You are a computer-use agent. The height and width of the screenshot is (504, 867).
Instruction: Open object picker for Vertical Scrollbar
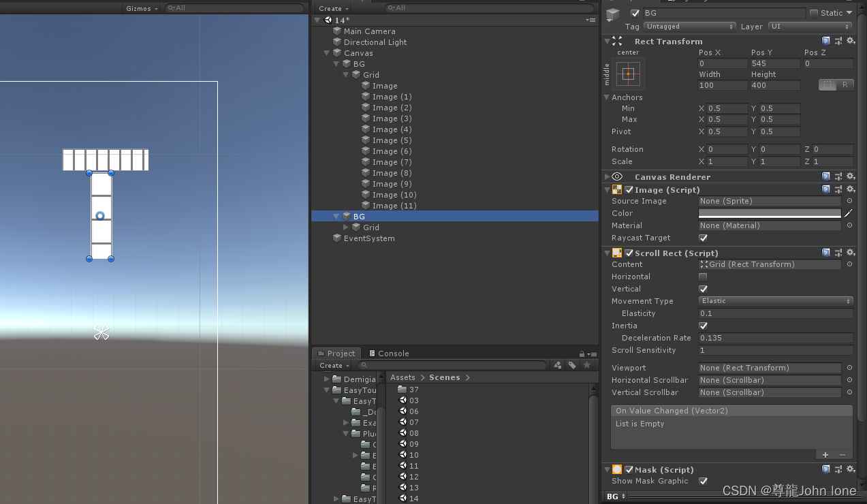pos(849,392)
